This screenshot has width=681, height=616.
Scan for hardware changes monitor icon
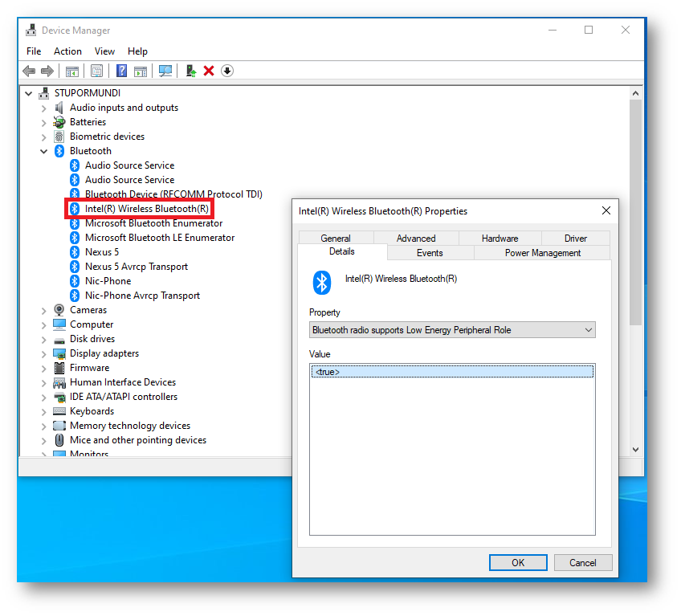165,71
